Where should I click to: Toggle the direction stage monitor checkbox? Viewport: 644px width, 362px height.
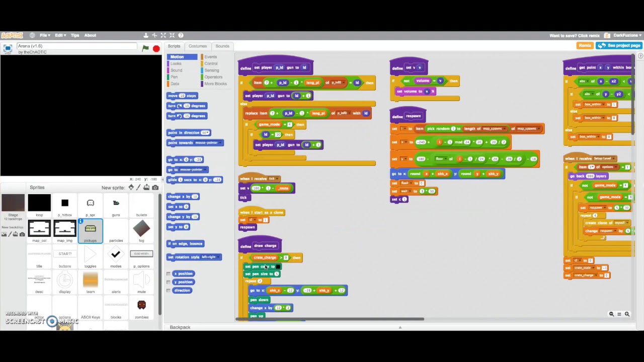pos(168,291)
